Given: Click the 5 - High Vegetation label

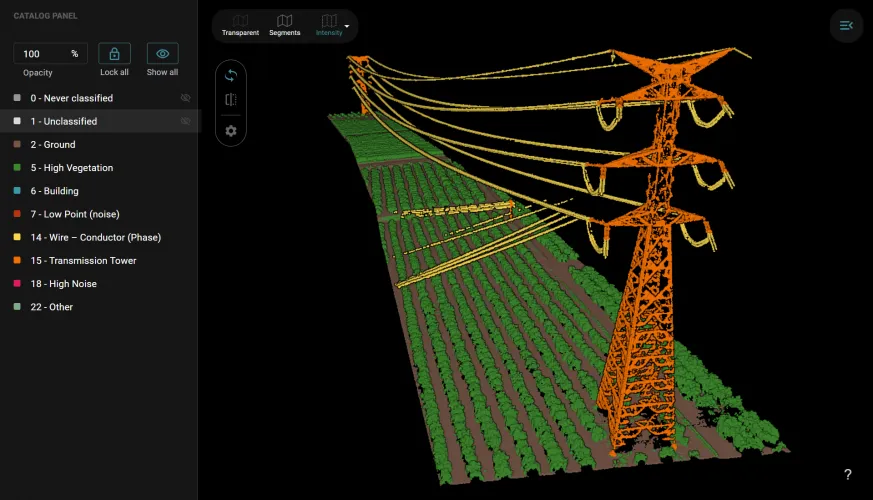Looking at the screenshot, I should pos(71,168).
